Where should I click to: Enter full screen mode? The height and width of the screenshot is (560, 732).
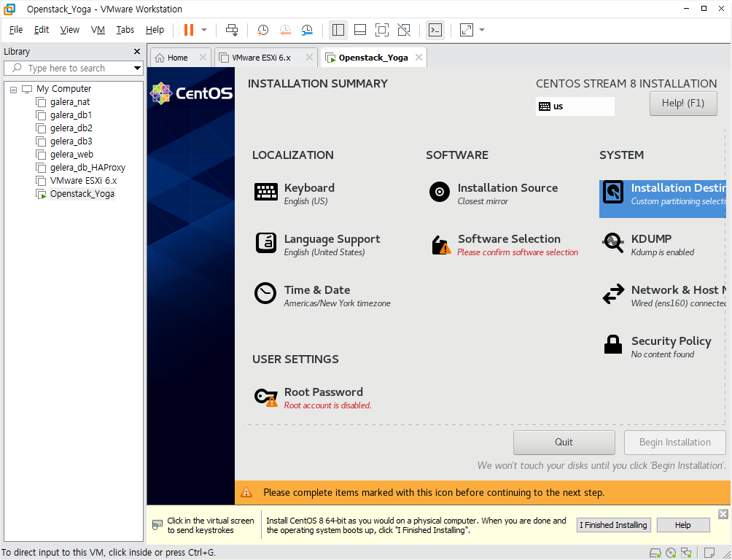[x=382, y=30]
